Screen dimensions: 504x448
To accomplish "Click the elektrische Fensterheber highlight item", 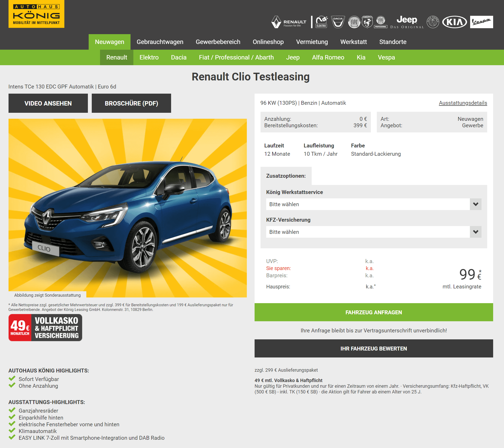I will [x=69, y=424].
